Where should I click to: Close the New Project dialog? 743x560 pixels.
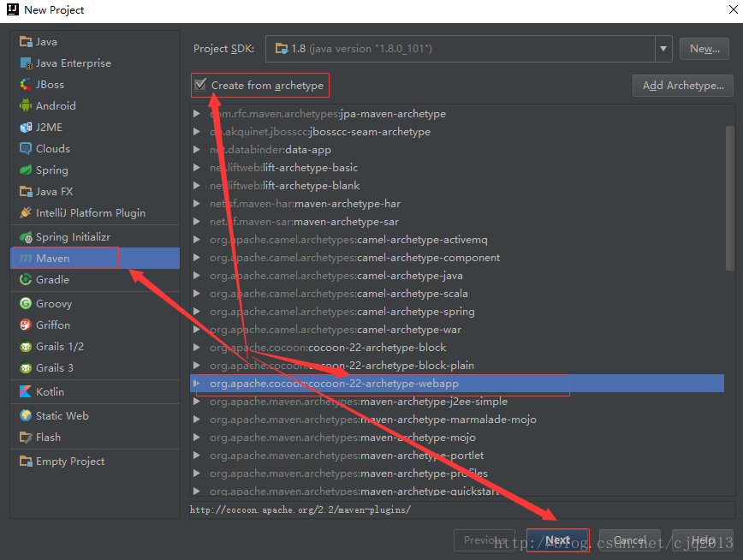733,9
